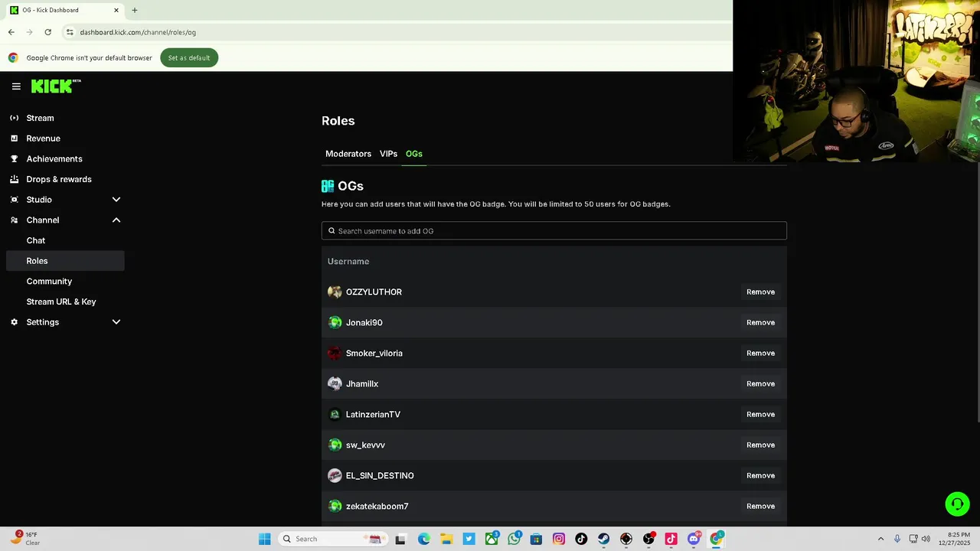Open Discord from the taskbar
This screenshot has width=980, height=551.
694,539
